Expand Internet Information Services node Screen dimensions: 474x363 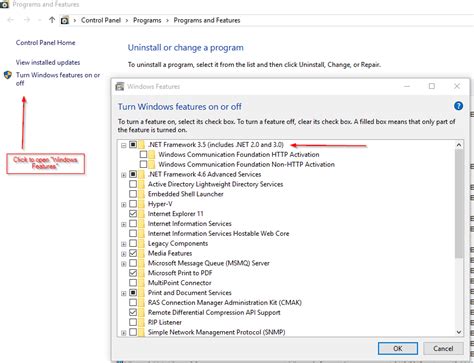click(x=124, y=224)
